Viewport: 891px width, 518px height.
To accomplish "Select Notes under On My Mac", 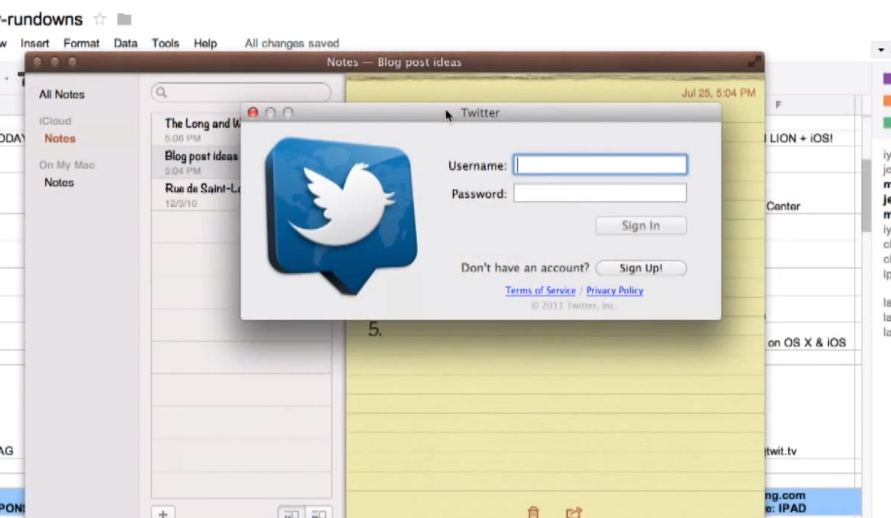I will 59,182.
